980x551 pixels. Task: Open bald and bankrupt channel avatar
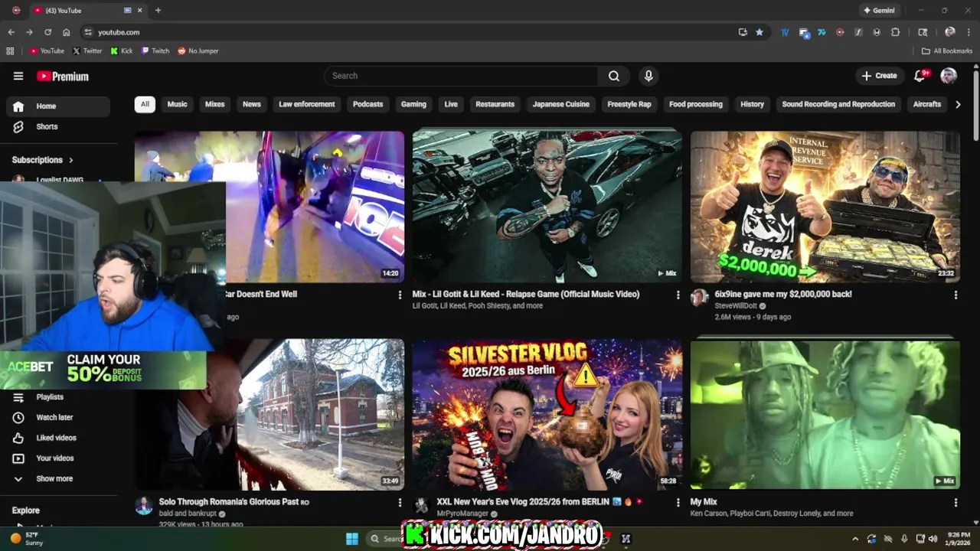coord(144,506)
